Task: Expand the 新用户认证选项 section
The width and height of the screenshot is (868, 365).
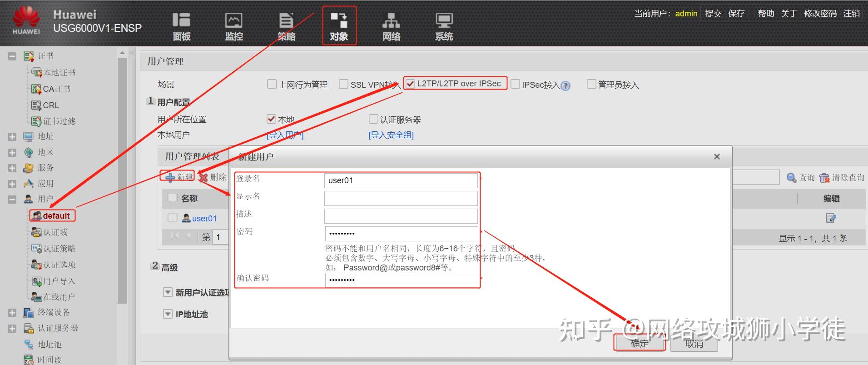Action: (168, 292)
